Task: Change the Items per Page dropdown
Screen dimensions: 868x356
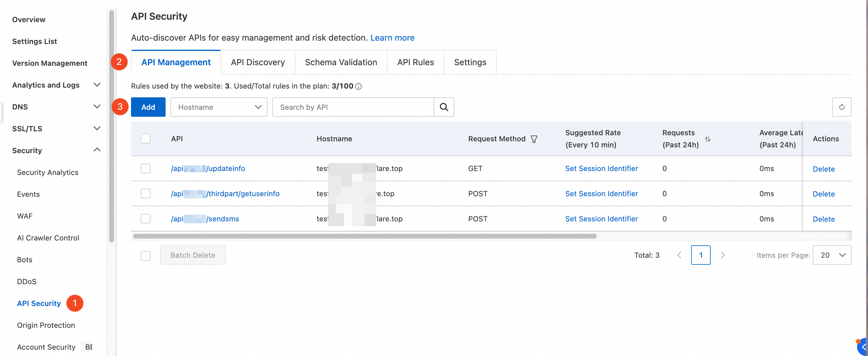Action: [832, 255]
